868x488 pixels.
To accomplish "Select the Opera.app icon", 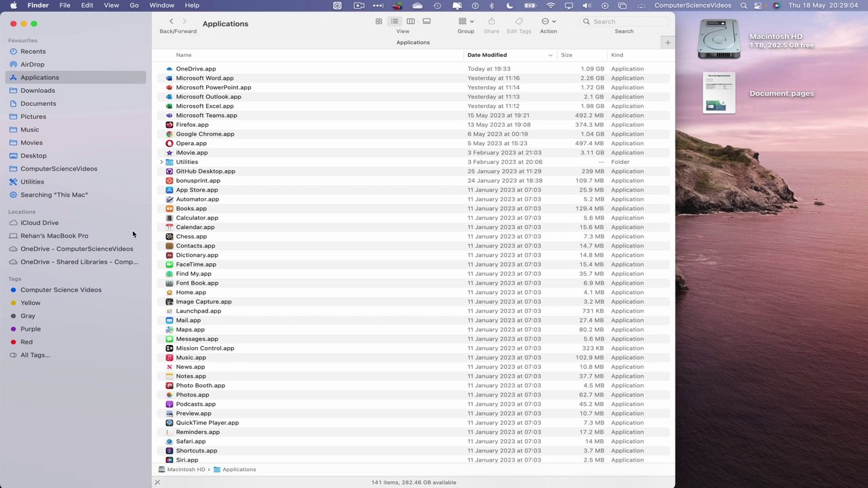I will pos(170,143).
